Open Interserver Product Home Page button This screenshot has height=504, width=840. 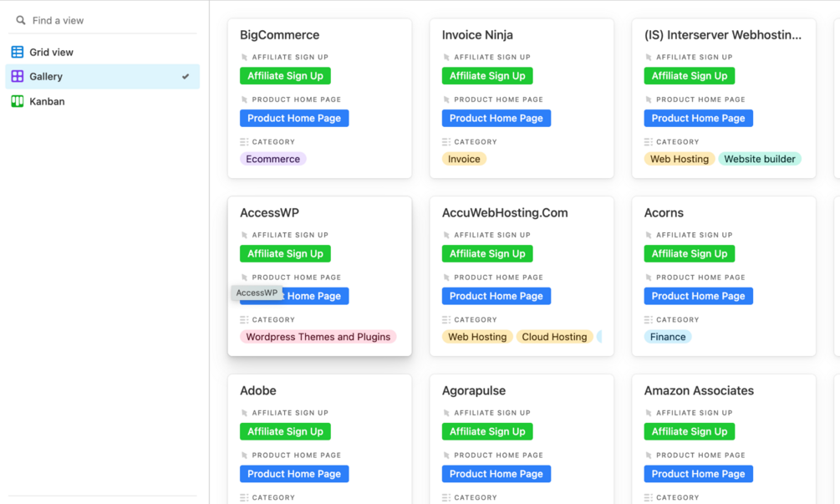click(698, 119)
